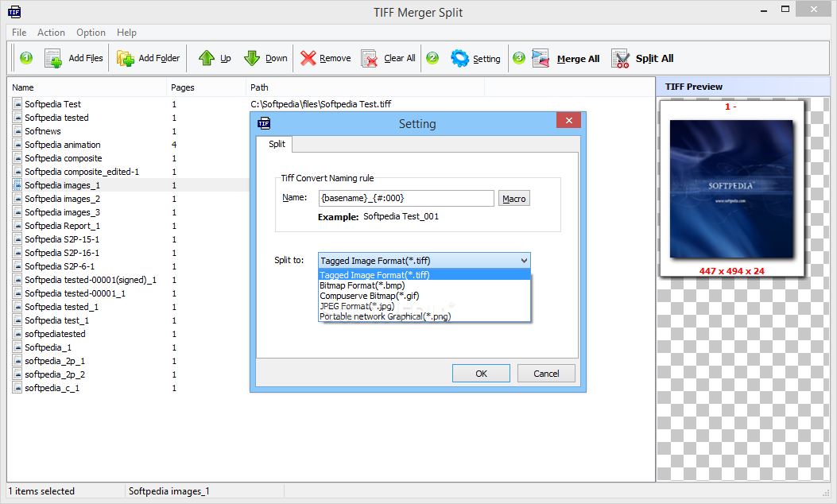This screenshot has width=837, height=504.
Task: Expand the Split to format combo box
Action: [x=424, y=261]
